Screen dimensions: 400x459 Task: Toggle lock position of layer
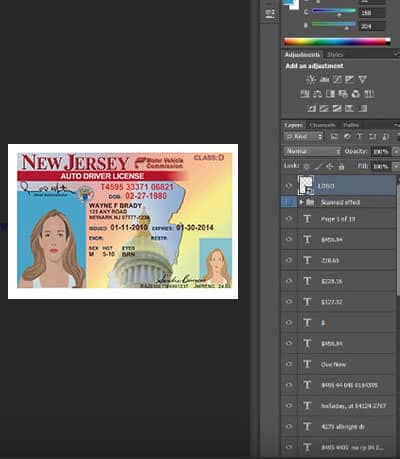click(x=330, y=166)
